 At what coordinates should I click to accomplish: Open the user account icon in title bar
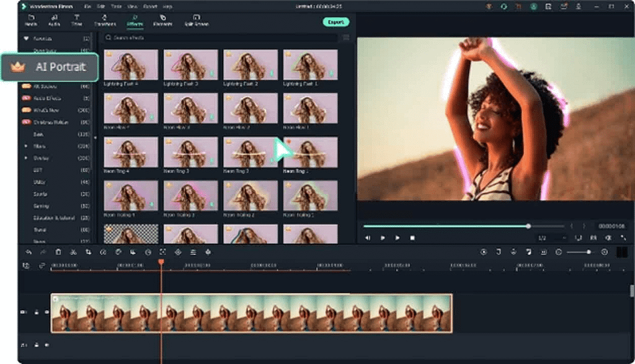click(534, 6)
